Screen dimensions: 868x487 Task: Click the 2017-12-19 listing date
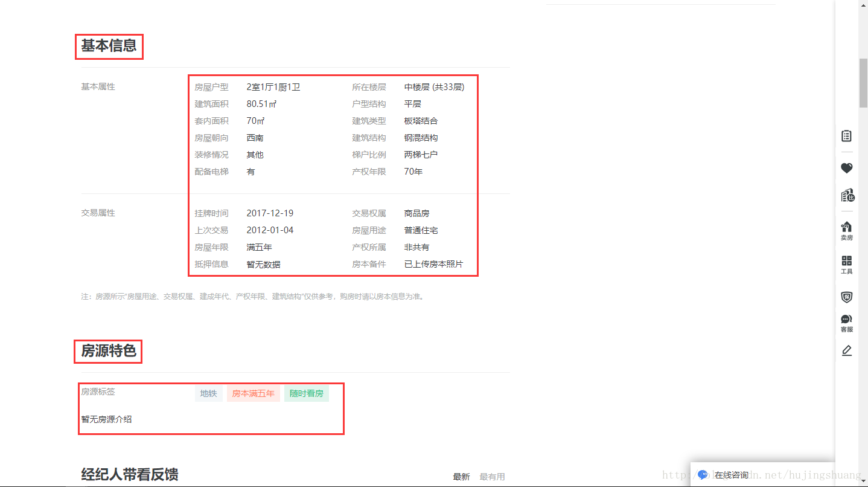click(x=270, y=213)
